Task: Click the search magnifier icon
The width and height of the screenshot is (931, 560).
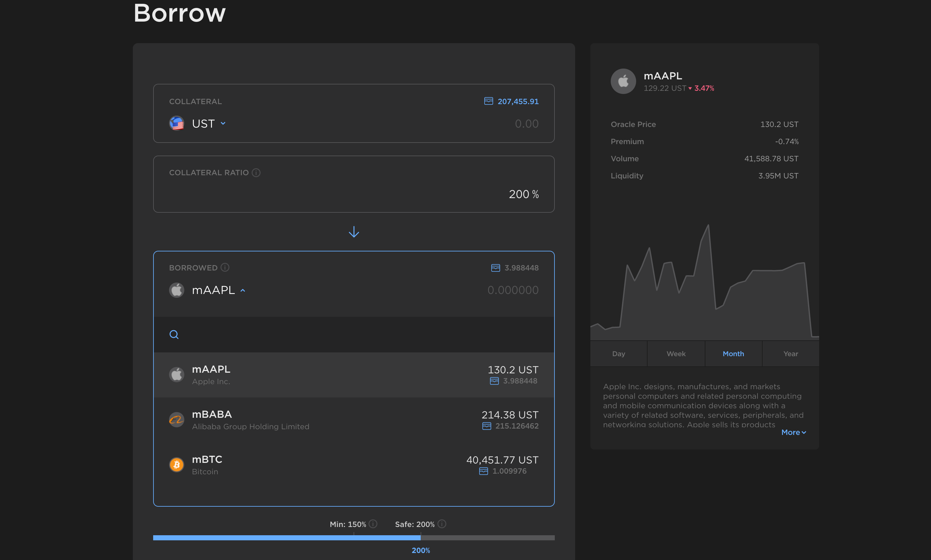Action: tap(174, 334)
